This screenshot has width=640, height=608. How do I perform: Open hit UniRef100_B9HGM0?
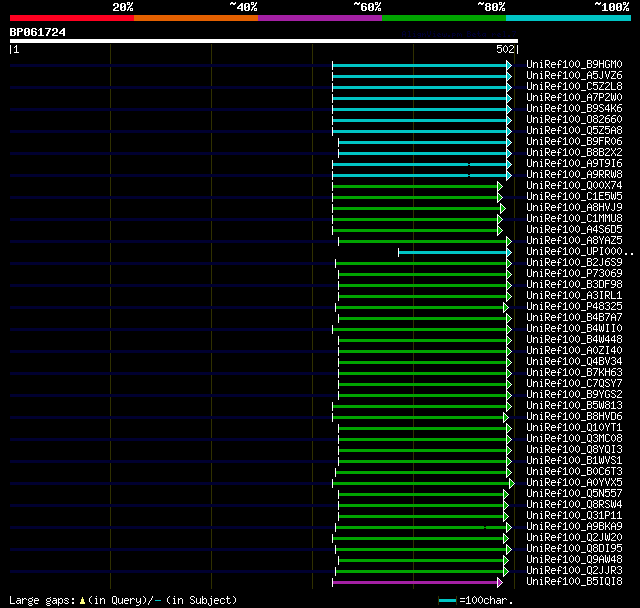click(x=574, y=64)
